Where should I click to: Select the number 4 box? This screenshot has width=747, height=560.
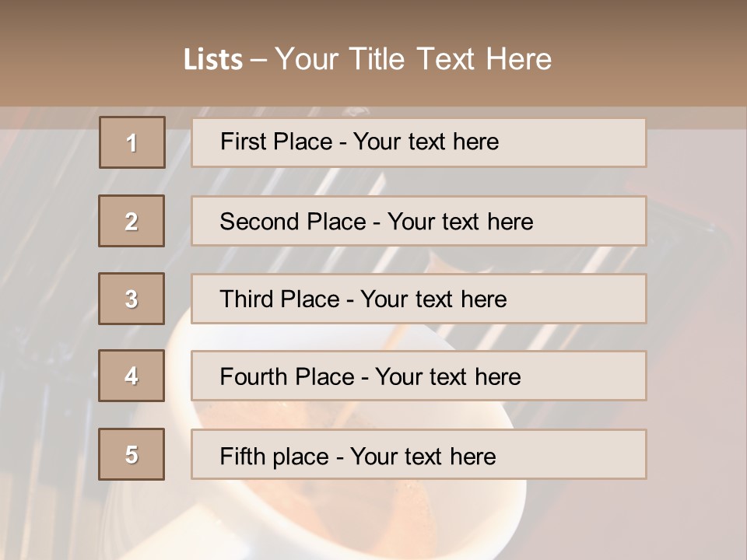pyautogui.click(x=132, y=376)
